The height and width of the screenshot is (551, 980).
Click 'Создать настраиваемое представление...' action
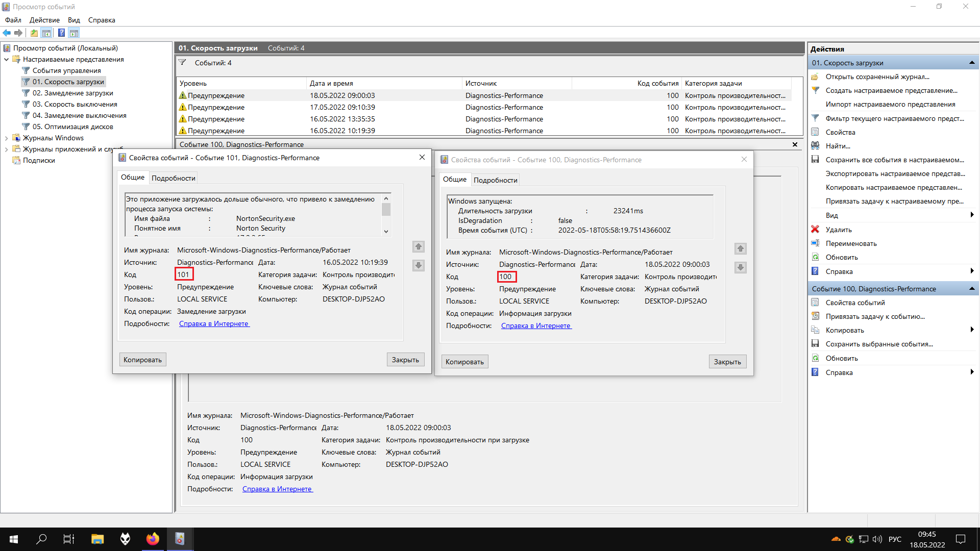(x=891, y=90)
